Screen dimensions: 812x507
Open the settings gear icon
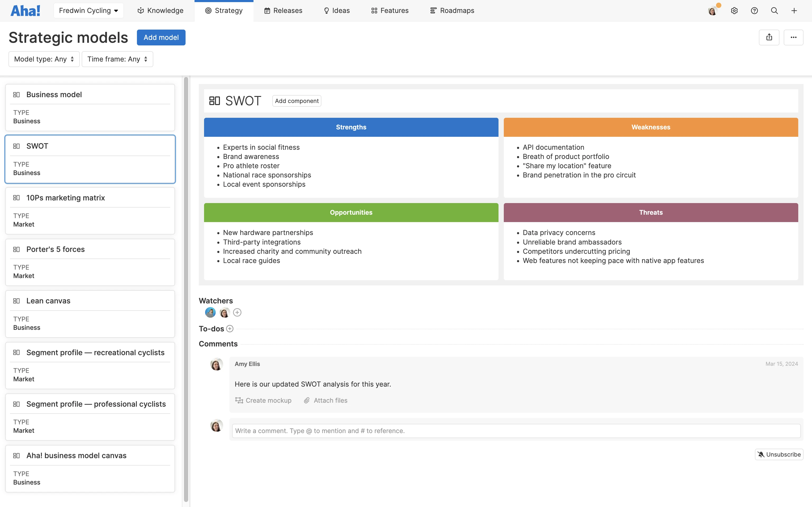[734, 11]
